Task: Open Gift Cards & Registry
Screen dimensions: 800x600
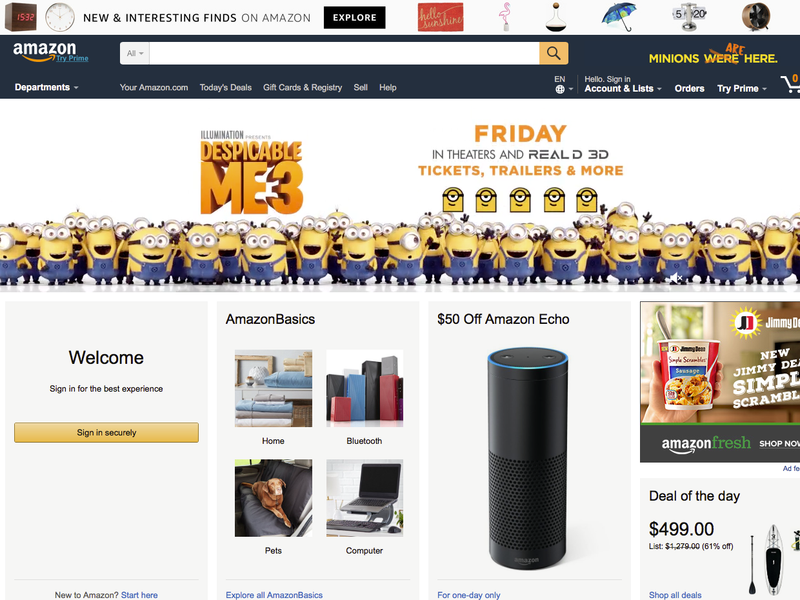Action: click(303, 87)
